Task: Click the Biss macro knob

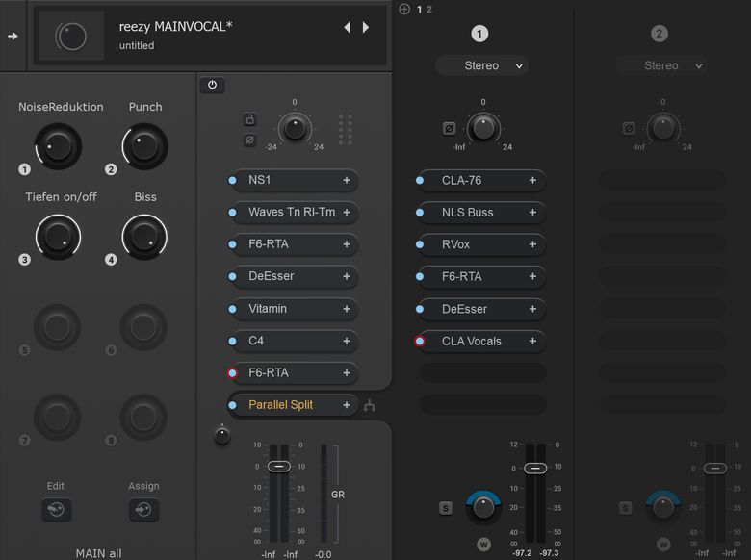Action: (144, 237)
